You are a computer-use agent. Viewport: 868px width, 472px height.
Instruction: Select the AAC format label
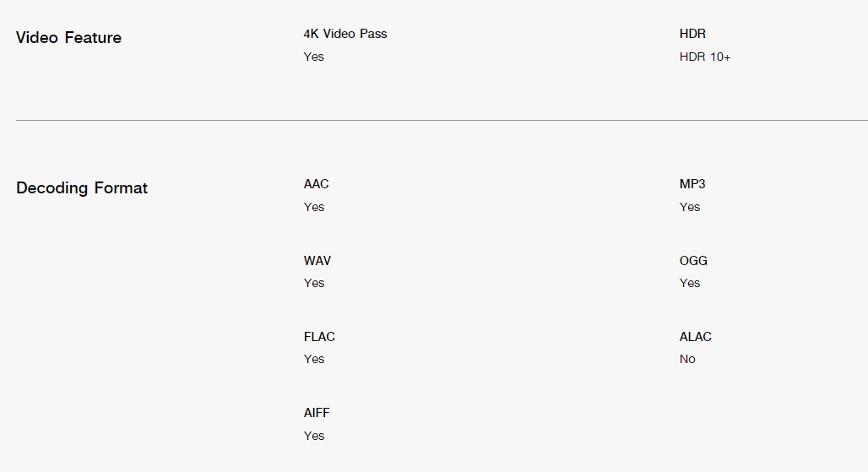point(316,184)
